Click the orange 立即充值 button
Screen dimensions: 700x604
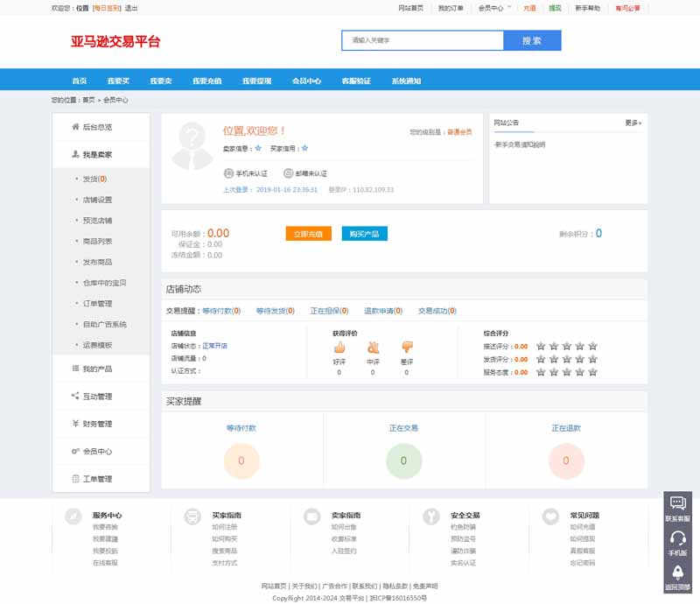point(309,234)
